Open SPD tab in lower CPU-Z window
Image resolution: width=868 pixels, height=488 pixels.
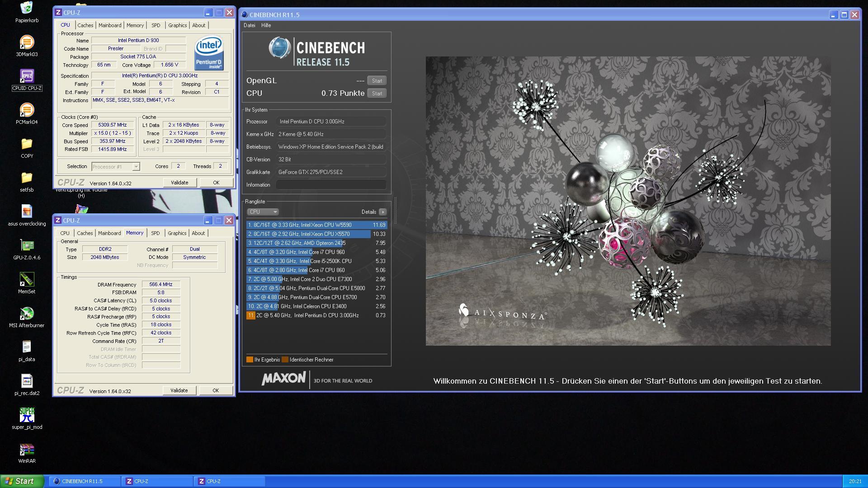pyautogui.click(x=156, y=233)
